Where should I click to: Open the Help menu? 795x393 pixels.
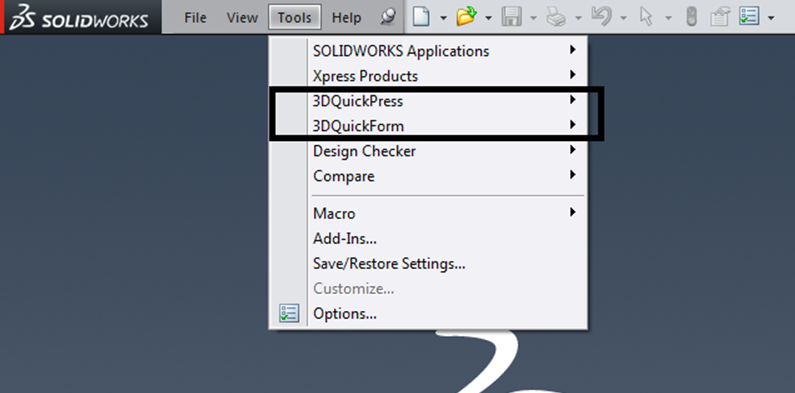point(346,18)
